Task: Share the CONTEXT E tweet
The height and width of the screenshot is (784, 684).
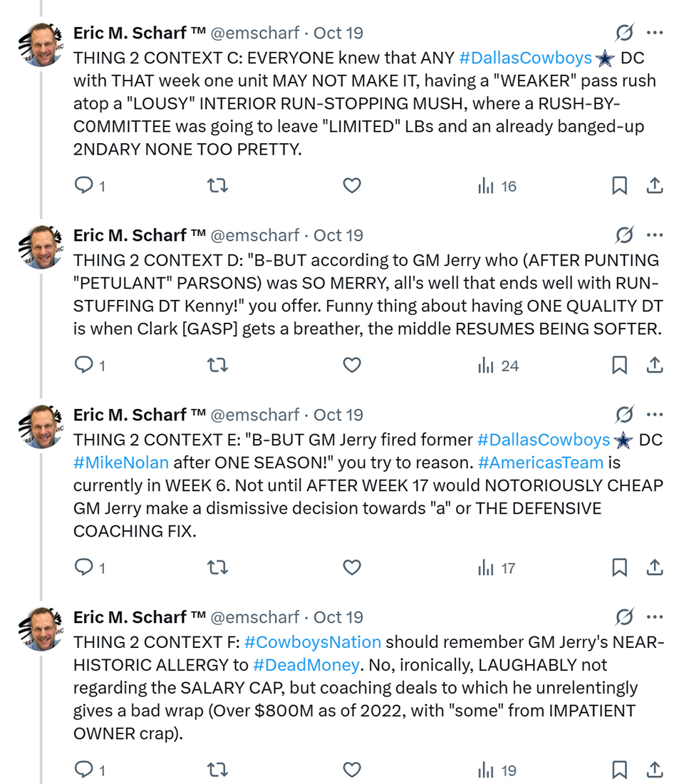Action: [655, 568]
